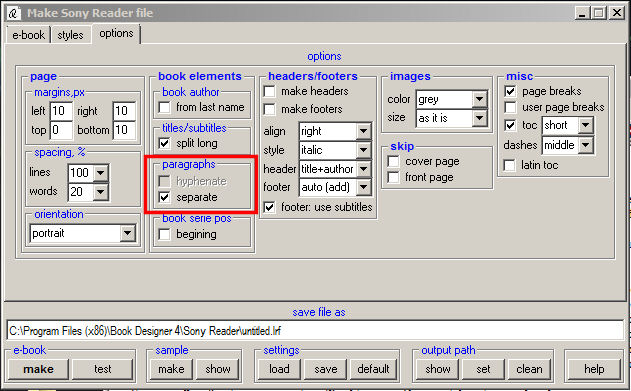This screenshot has width=631, height=391.
Task: Click the save file as path field
Action: coord(315,331)
